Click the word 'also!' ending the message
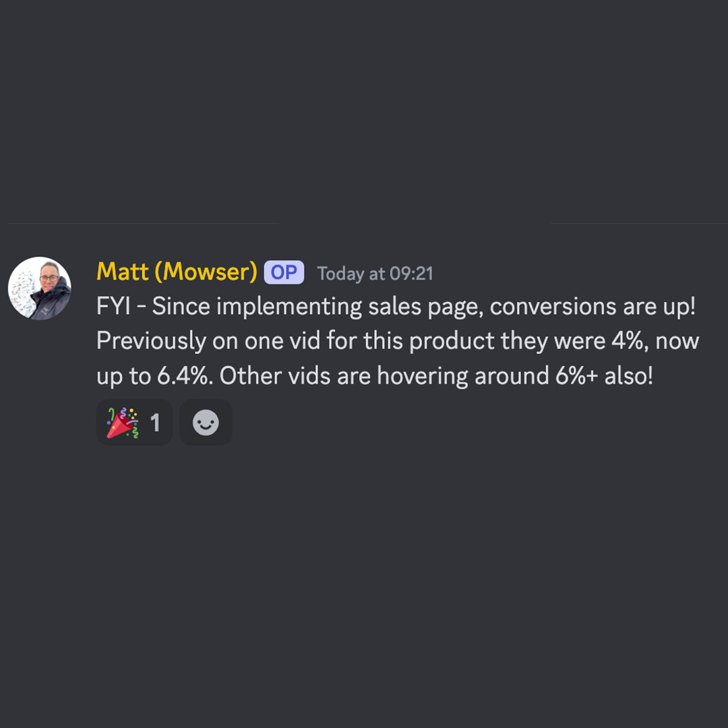The width and height of the screenshot is (728, 728). tap(629, 375)
